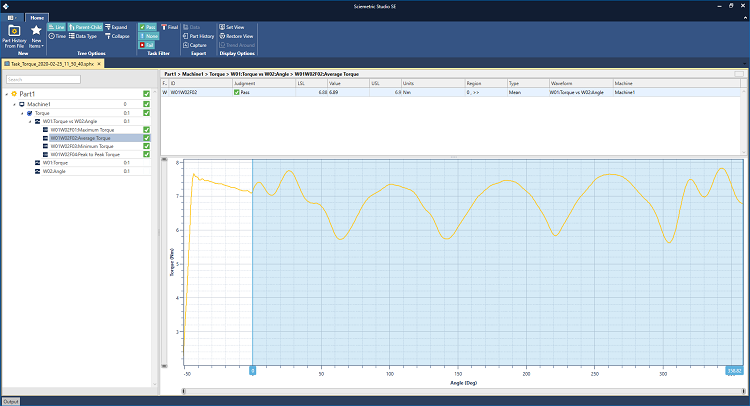The image size is (750, 406).
Task: Select the Line tree option
Action: pos(57,26)
